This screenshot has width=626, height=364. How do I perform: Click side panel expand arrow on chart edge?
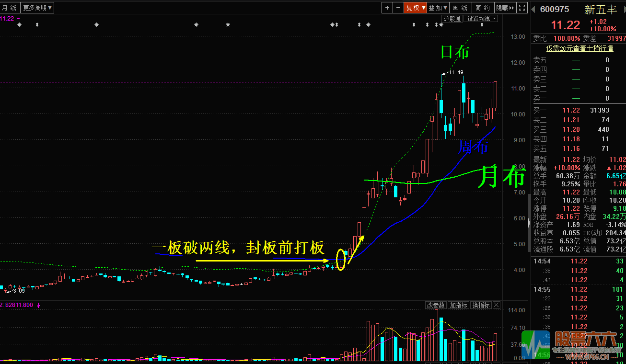pyautogui.click(x=529, y=223)
